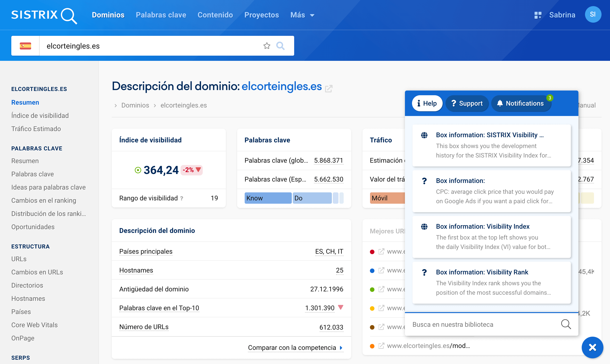Open the apps grid icon beside Sabrina
The width and height of the screenshot is (610, 364).
pyautogui.click(x=538, y=15)
